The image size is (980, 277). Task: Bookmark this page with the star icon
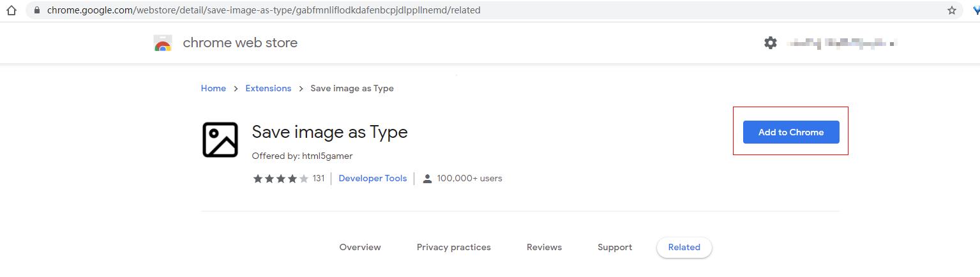[x=952, y=10]
